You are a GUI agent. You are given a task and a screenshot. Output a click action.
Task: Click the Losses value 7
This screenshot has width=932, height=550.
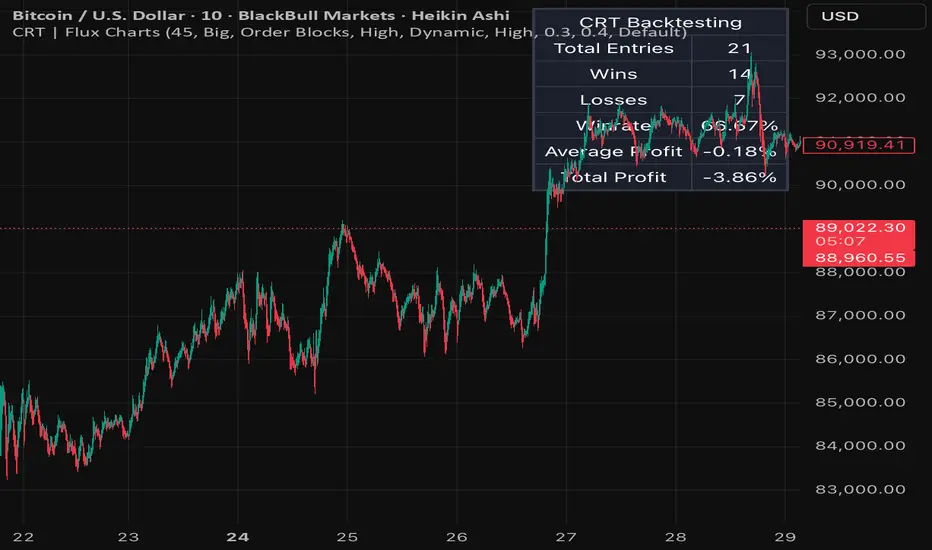click(739, 100)
